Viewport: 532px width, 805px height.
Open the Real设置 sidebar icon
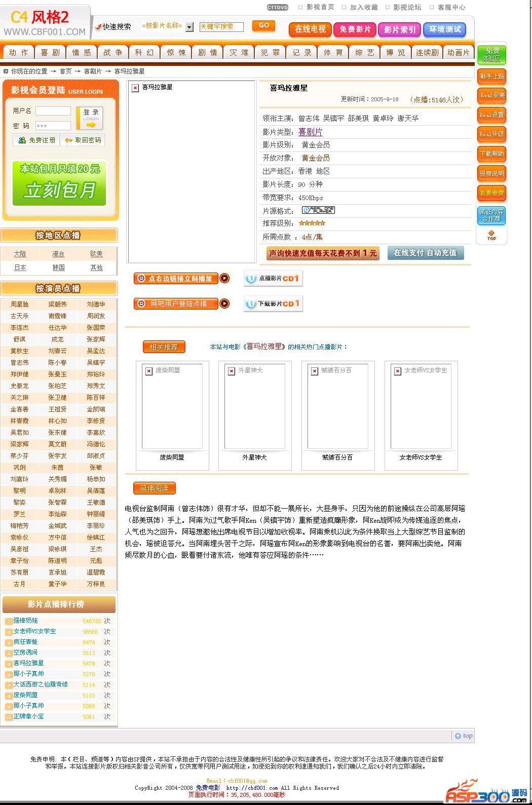pyautogui.click(x=491, y=115)
